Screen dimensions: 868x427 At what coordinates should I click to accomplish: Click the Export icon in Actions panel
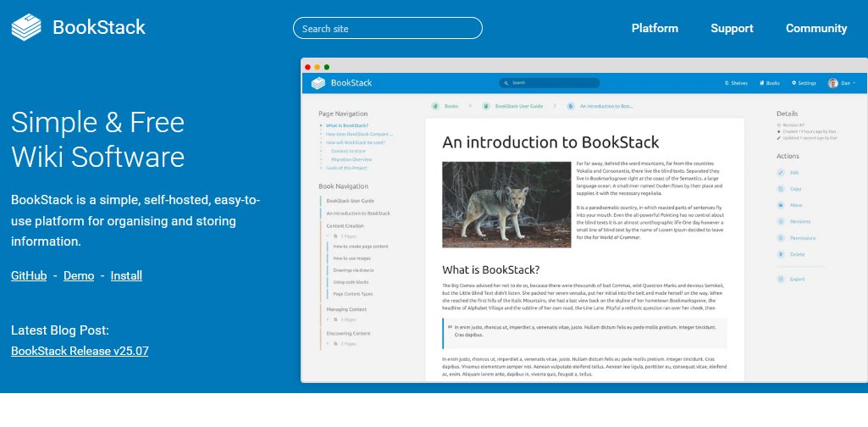tap(780, 279)
